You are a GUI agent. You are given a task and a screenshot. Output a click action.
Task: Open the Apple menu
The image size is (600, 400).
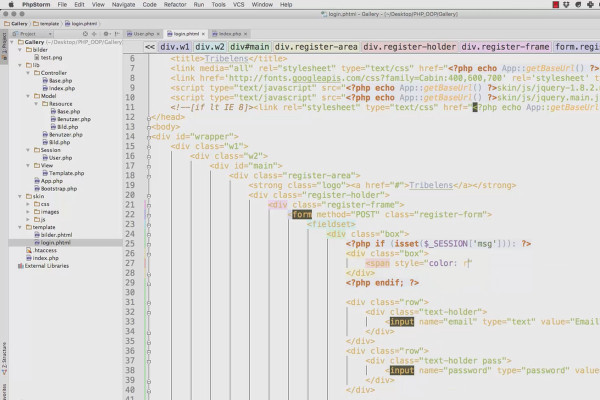click(x=11, y=4)
